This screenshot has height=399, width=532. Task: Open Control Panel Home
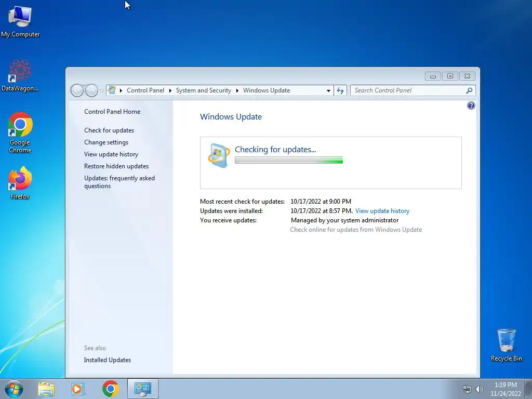pos(112,112)
